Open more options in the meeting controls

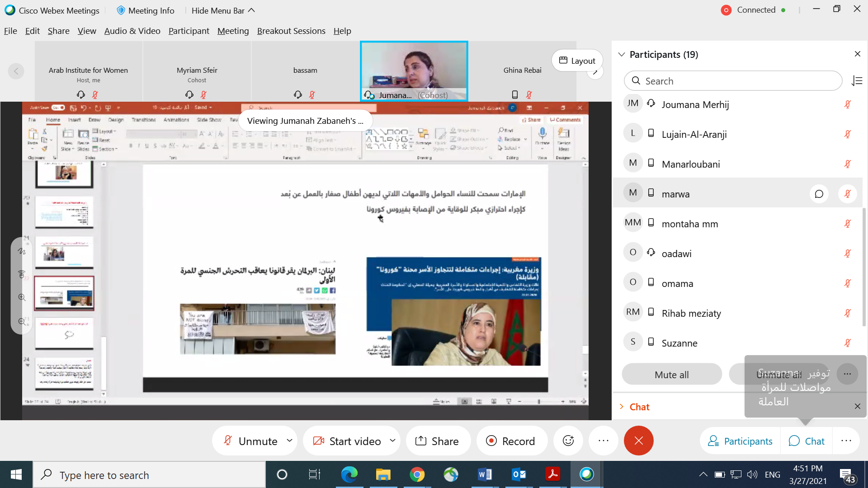click(x=604, y=441)
